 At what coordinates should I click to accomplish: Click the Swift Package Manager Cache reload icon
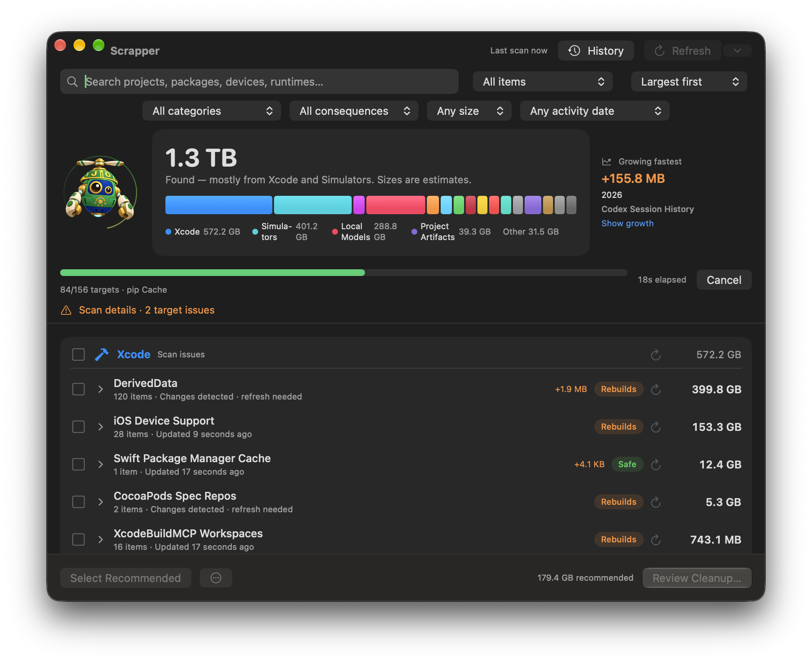[x=656, y=464]
